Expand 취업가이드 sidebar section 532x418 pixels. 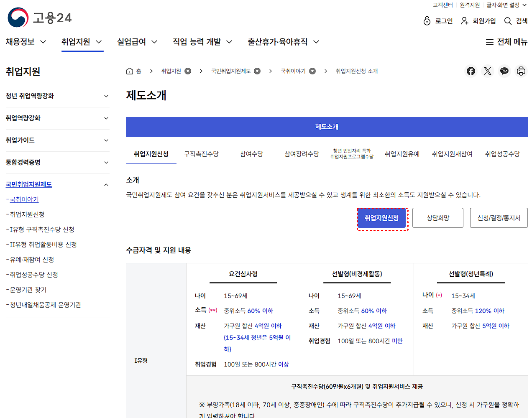tap(57, 140)
